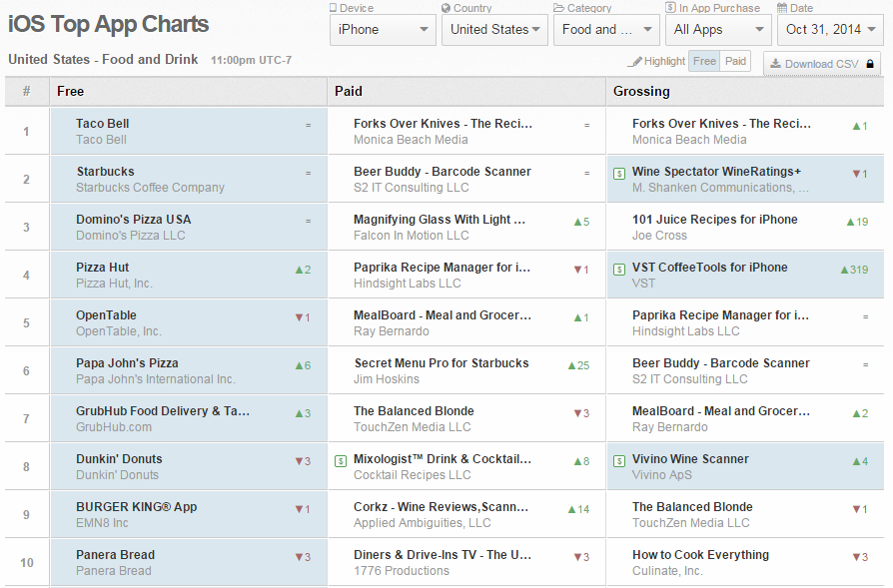Open the Category dropdown showing Food and Drink

(x=605, y=30)
